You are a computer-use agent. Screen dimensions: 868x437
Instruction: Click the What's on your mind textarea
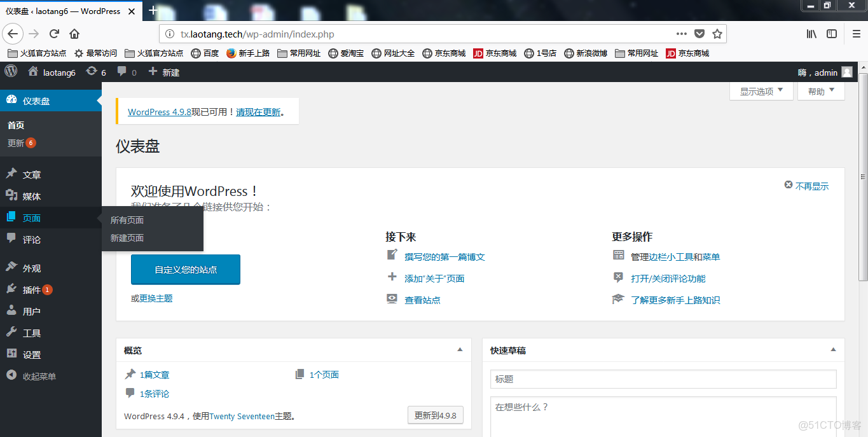click(x=663, y=417)
